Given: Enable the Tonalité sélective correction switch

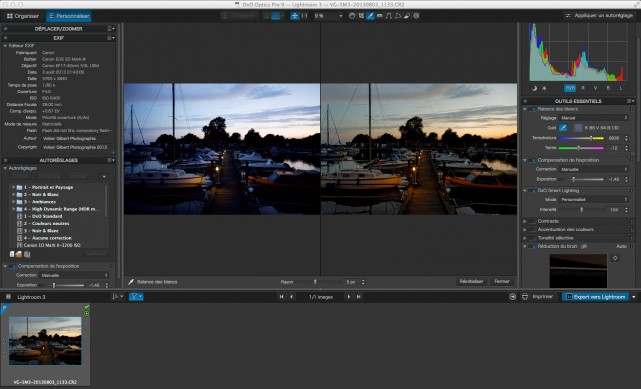Looking at the screenshot, I should tap(532, 238).
